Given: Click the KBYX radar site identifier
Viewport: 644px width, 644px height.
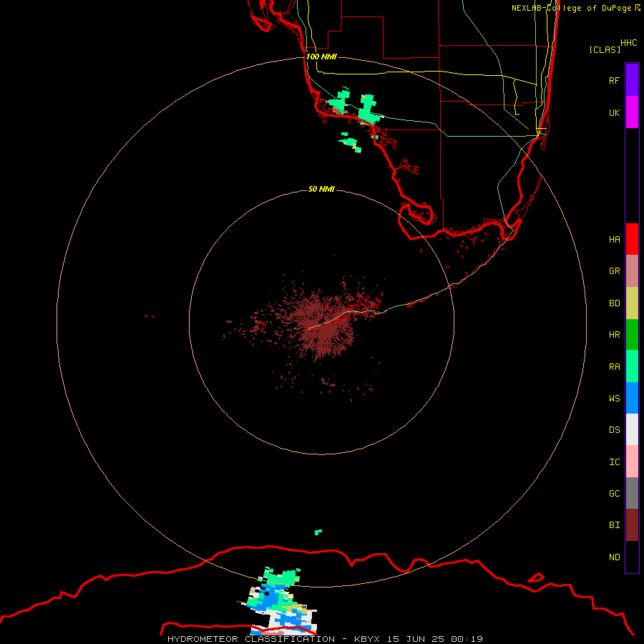Looking at the screenshot, I should pyautogui.click(x=367, y=639).
